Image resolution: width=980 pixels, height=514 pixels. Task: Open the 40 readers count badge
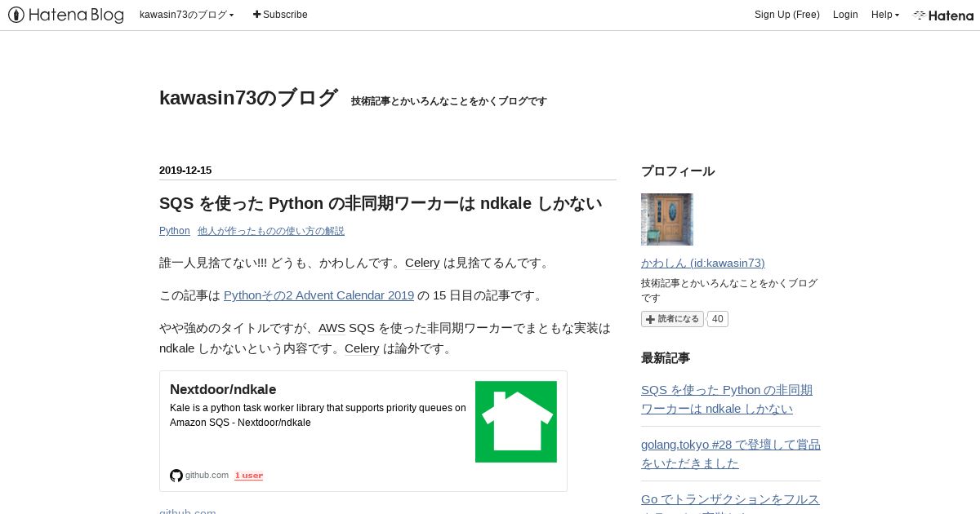717,319
